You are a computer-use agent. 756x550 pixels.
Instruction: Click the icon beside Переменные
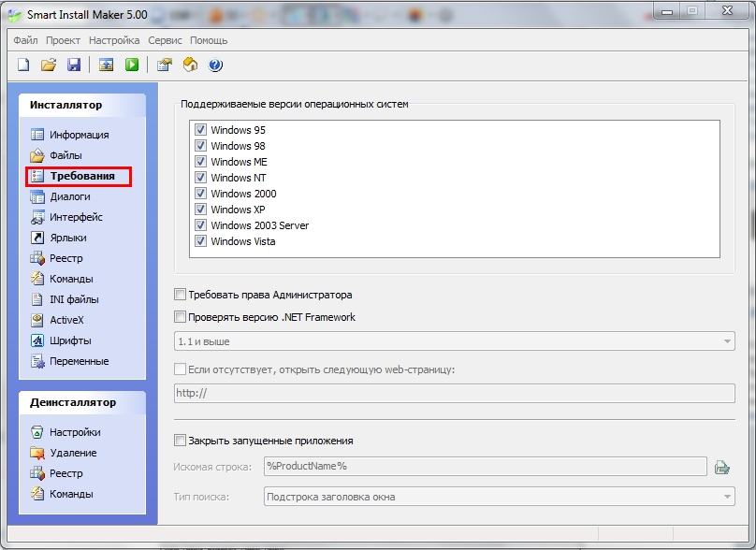coord(37,361)
